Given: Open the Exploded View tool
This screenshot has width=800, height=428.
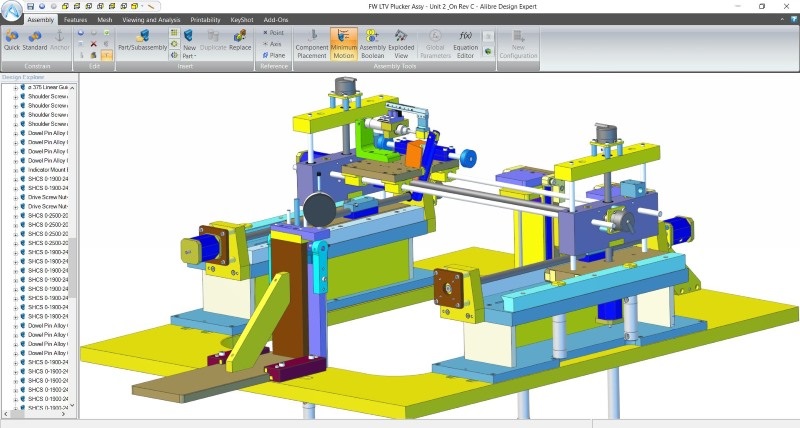Looking at the screenshot, I should click(x=401, y=43).
